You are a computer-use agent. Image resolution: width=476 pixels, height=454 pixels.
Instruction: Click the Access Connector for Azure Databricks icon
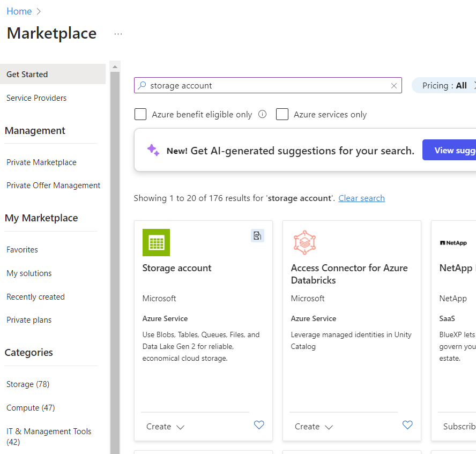pyautogui.click(x=304, y=242)
